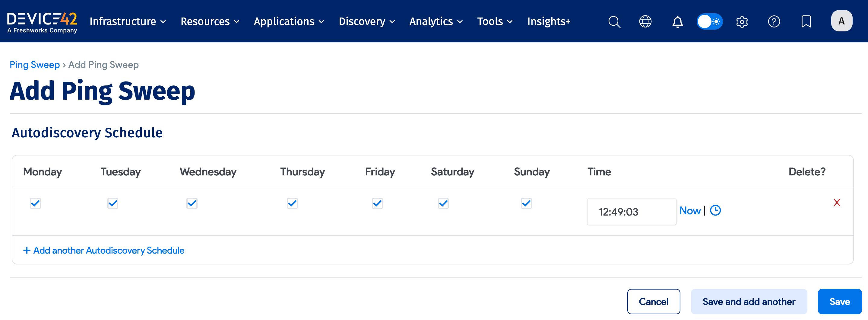868x320 pixels.
Task: Open the clock time picker
Action: [x=715, y=210]
